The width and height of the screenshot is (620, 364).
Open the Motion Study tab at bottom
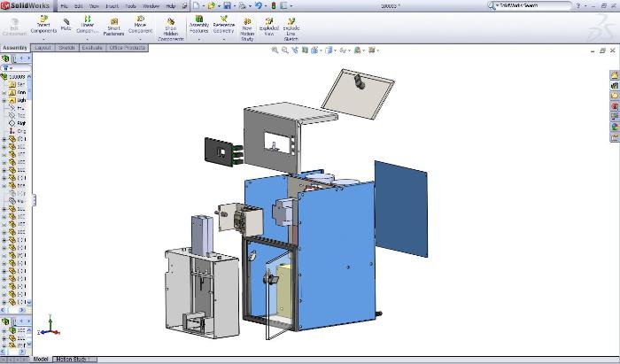[74, 360]
